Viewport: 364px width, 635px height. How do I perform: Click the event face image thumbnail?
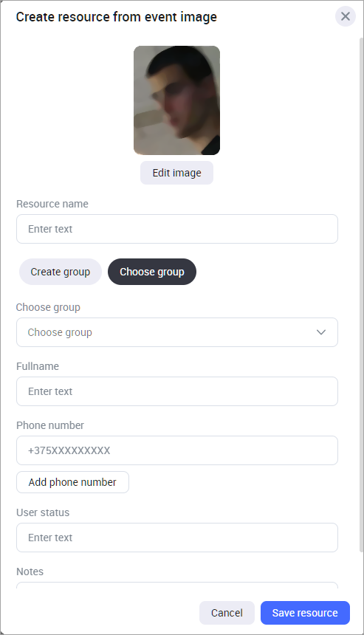tap(177, 100)
